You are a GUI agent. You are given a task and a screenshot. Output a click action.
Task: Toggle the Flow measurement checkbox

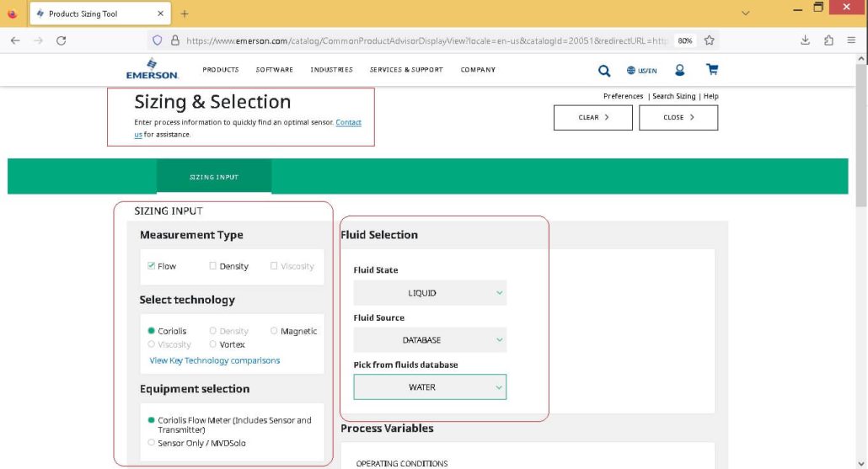click(x=151, y=266)
